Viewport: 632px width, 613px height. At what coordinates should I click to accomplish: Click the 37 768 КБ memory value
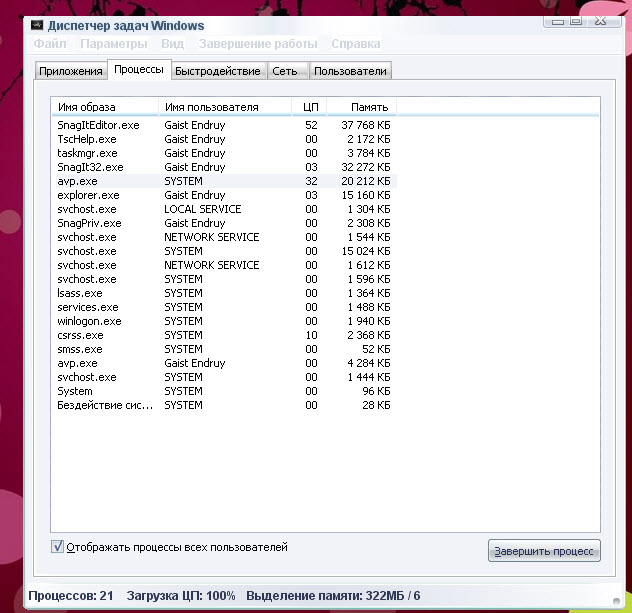[x=366, y=125]
